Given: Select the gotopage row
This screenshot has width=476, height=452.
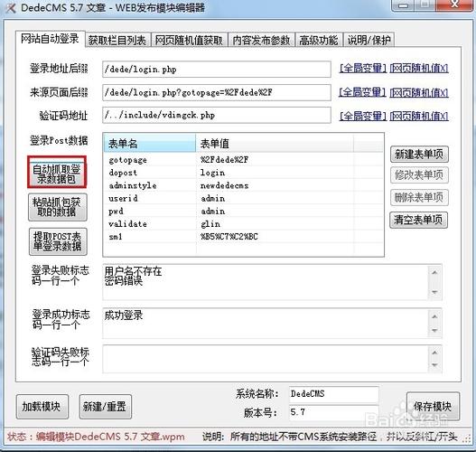Looking at the screenshot, I should (244, 159).
